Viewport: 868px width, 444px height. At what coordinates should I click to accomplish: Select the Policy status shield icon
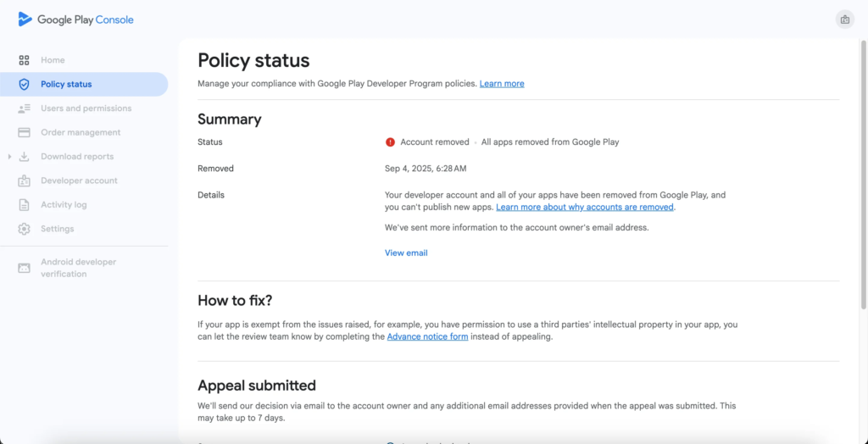[24, 84]
